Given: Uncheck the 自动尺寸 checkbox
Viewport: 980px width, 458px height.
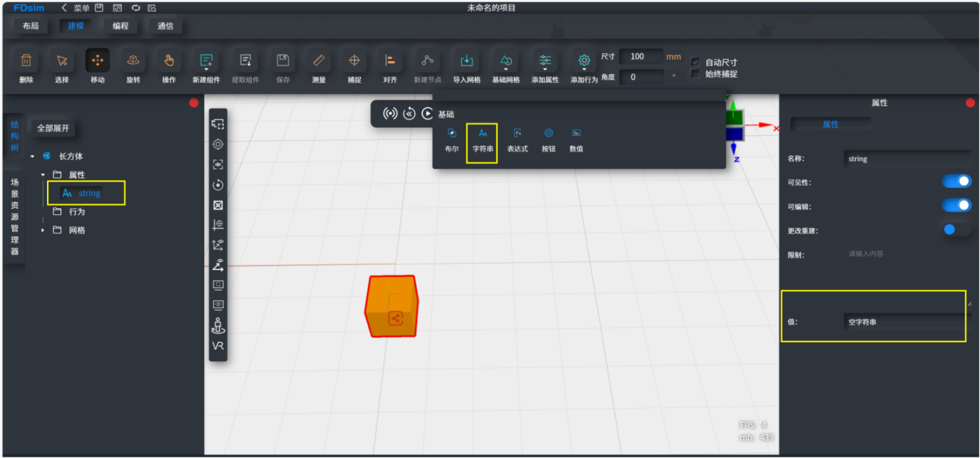Looking at the screenshot, I should click(x=695, y=62).
